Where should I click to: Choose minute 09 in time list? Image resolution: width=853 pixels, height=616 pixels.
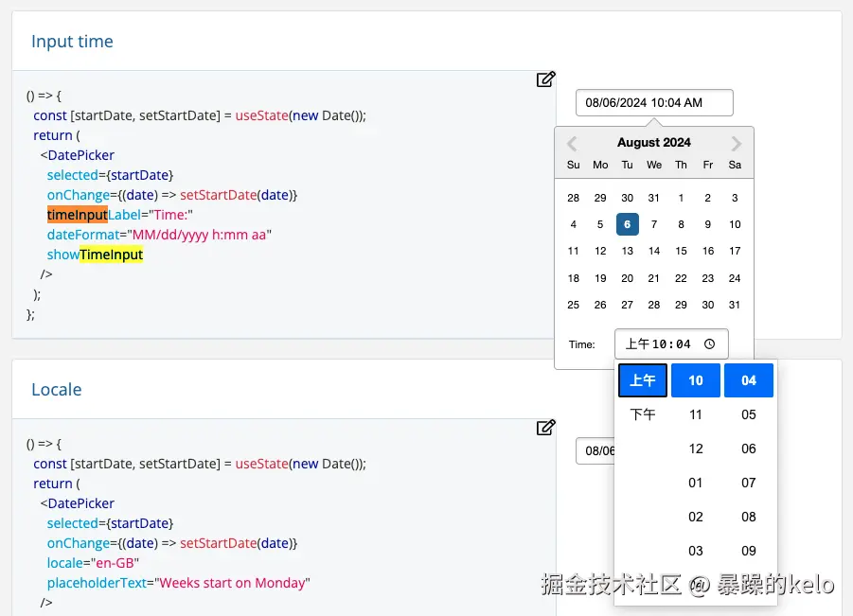click(749, 552)
